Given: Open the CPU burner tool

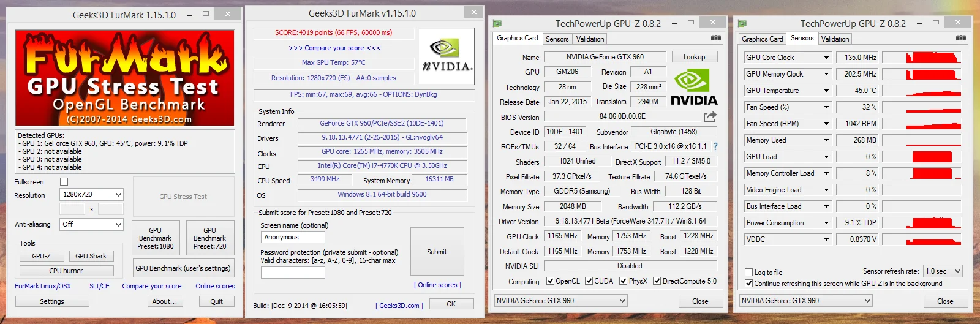Looking at the screenshot, I should 66,271.
